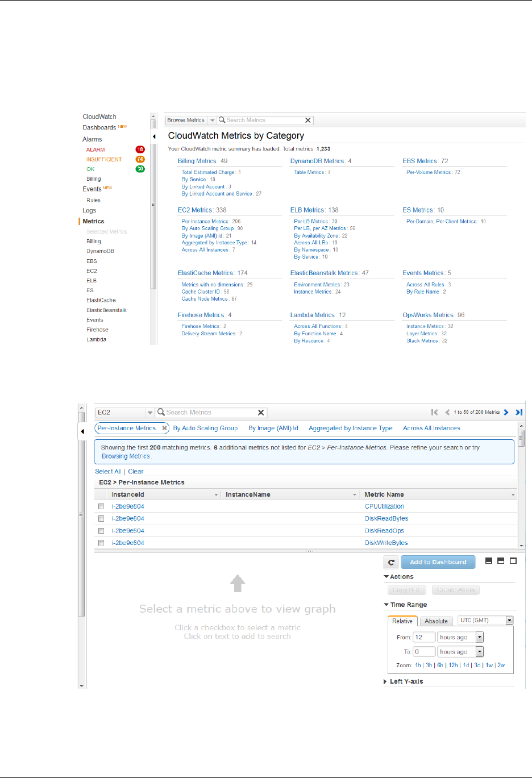This screenshot has height=778, width=532.
Task: Click the Add to Dashboard button
Action: [438, 562]
